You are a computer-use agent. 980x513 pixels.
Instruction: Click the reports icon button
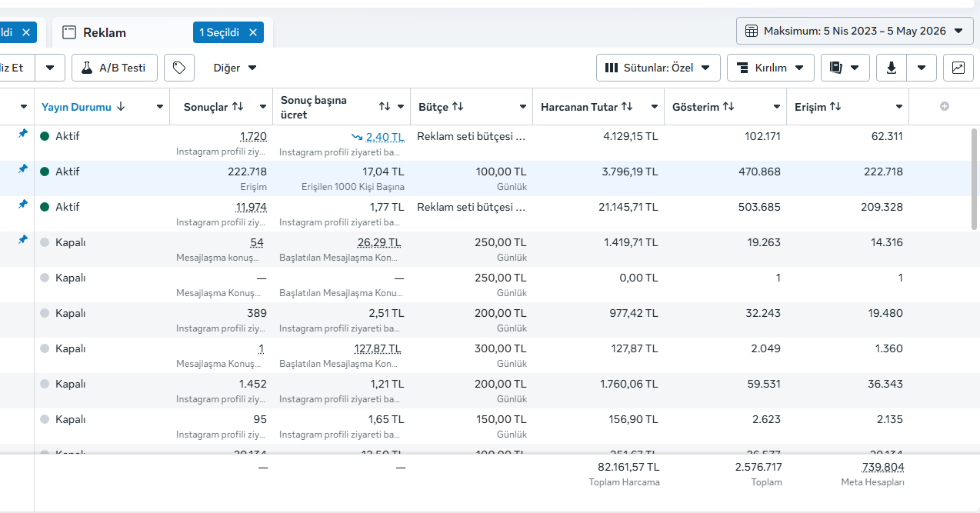[x=845, y=68]
